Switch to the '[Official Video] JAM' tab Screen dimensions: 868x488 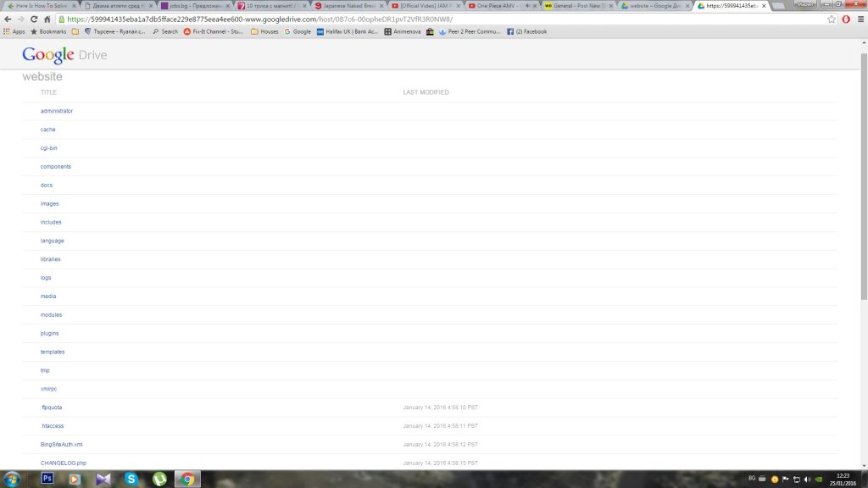click(426, 6)
